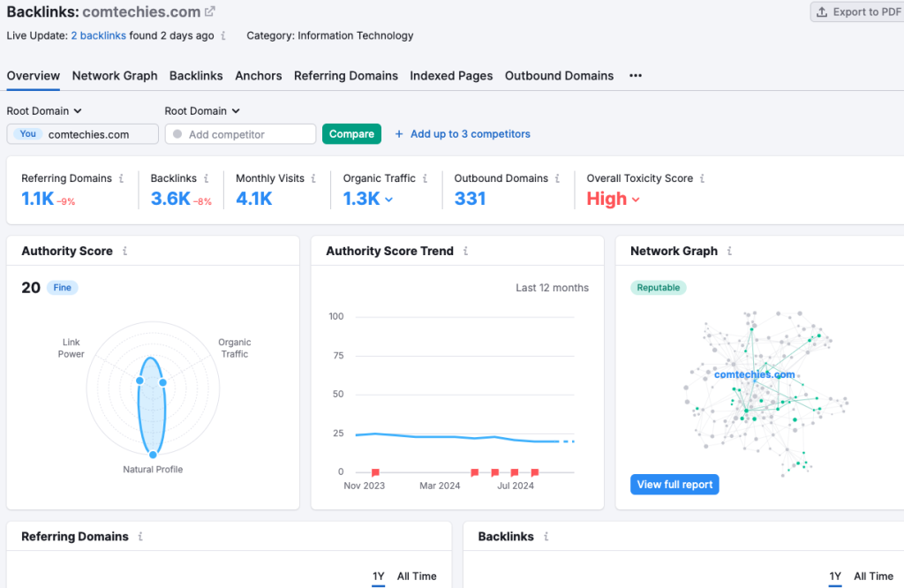Image resolution: width=904 pixels, height=588 pixels.
Task: Click the info icon next to Monthly Visits
Action: 313,178
